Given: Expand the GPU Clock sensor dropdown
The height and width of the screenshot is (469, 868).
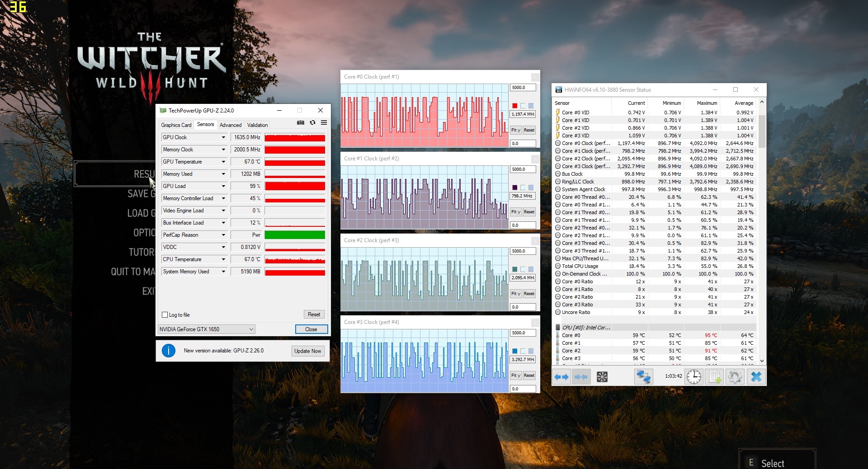Looking at the screenshot, I should coord(223,137).
